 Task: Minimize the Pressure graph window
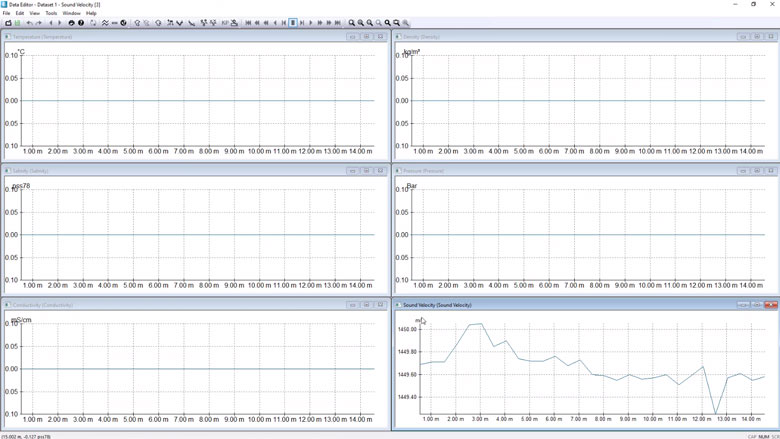(743, 171)
